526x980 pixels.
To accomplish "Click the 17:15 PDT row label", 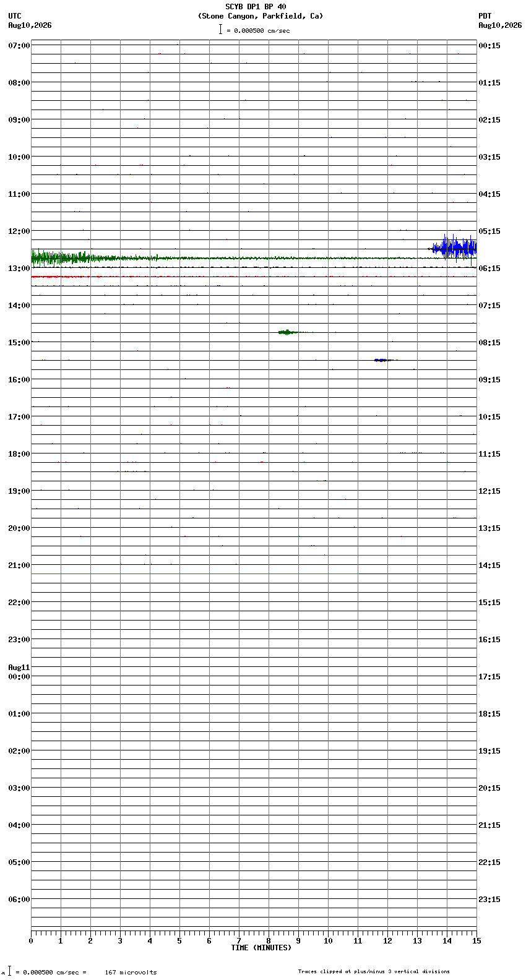I will (x=489, y=677).
